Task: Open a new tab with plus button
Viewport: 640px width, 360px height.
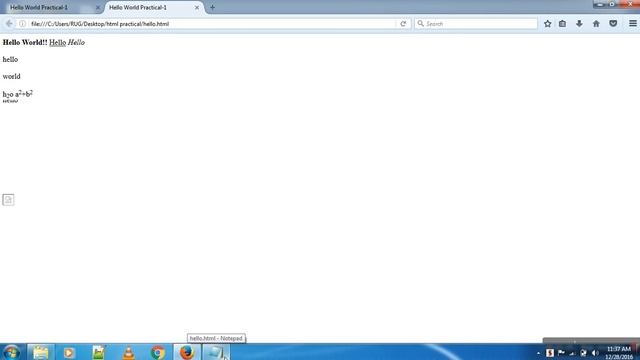Action: point(212,7)
